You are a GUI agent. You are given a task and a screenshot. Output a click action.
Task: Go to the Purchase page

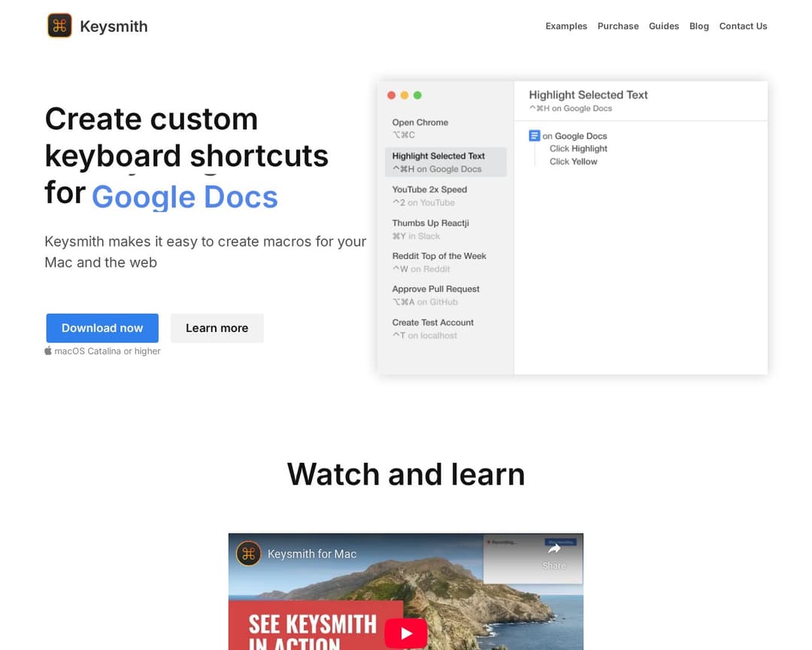618,26
